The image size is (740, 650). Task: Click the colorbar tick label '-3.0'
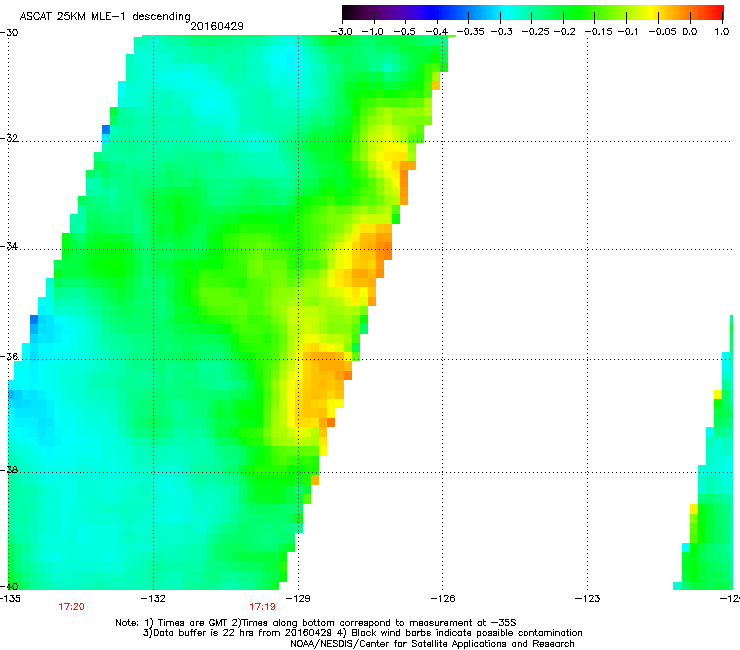pyautogui.click(x=341, y=32)
